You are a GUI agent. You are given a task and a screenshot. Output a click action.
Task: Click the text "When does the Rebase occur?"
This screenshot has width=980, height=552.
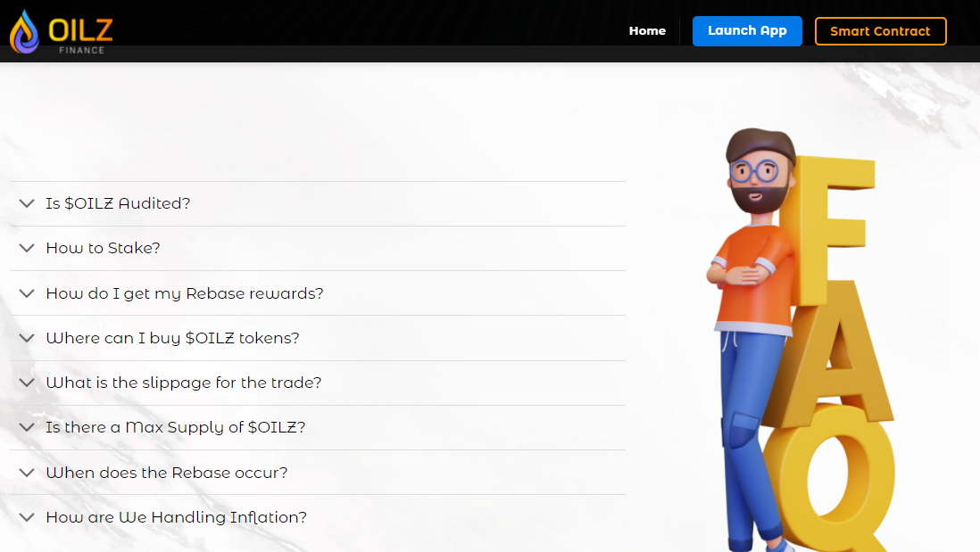point(167,473)
